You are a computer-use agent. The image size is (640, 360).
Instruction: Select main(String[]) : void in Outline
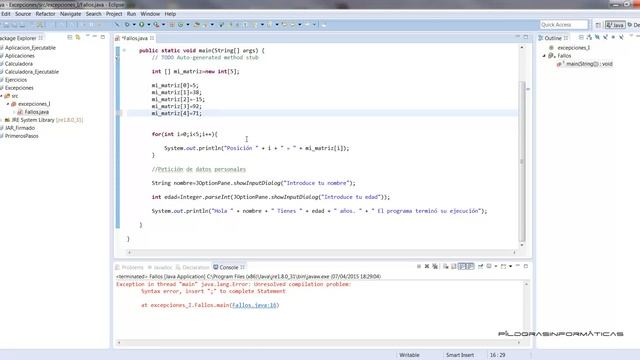tap(585, 64)
